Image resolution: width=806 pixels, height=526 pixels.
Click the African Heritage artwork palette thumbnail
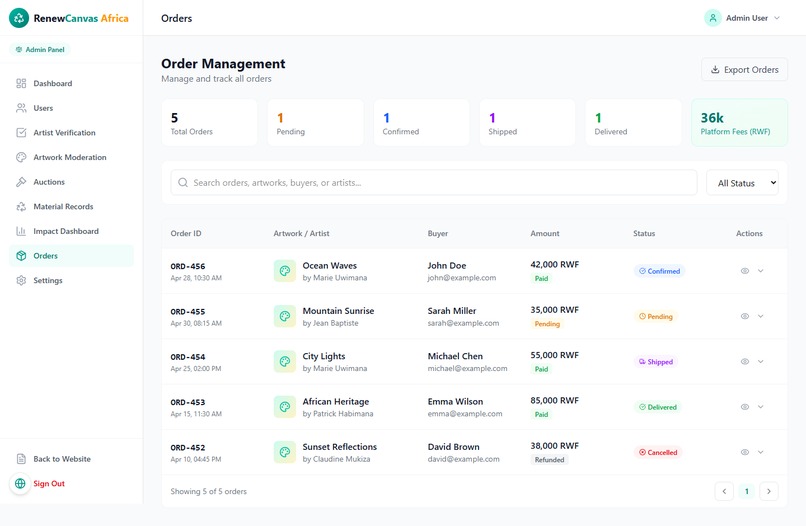[285, 407]
